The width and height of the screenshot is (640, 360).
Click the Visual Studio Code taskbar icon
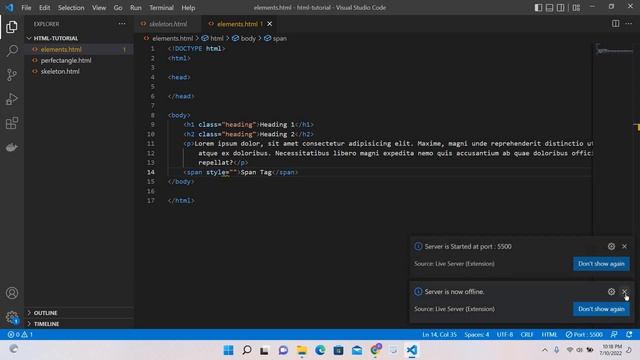coord(412,350)
